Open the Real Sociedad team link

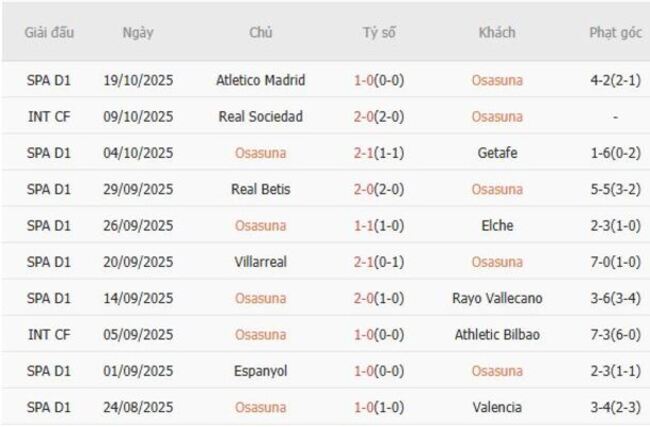pos(260,116)
